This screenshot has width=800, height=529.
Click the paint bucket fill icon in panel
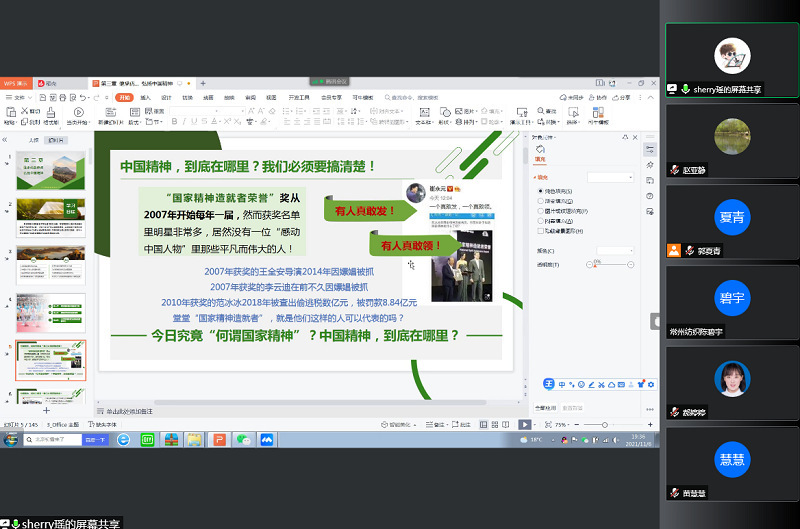click(x=541, y=148)
